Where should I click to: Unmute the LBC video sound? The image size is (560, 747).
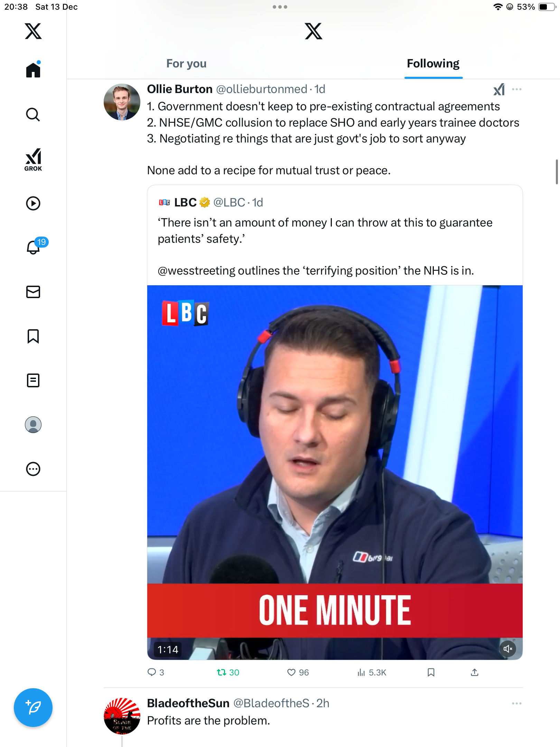508,649
